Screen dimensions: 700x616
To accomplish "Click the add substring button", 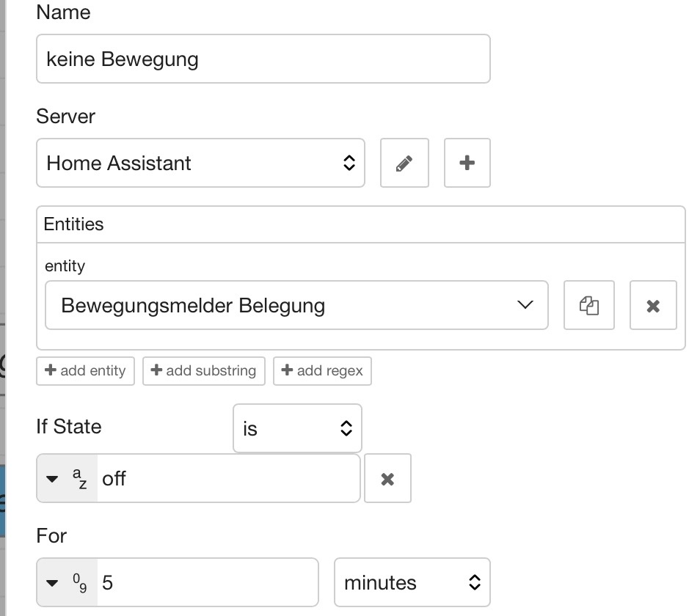I will (x=203, y=370).
